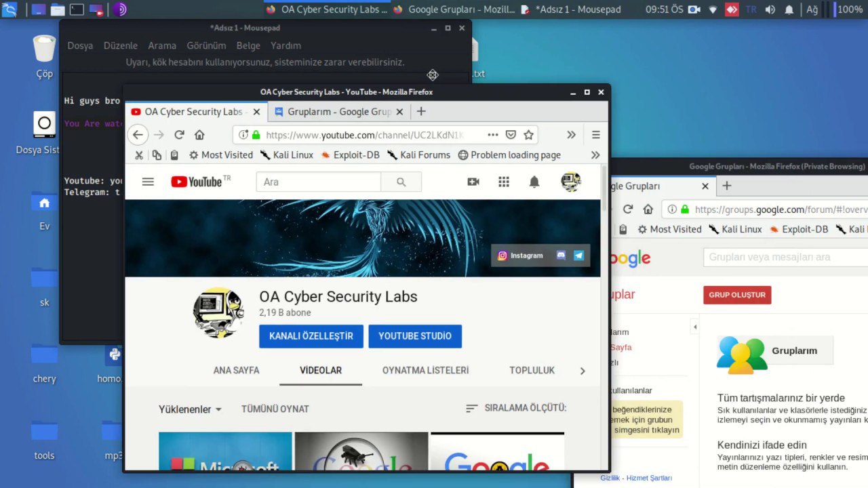Open the Kali dragon applications menu
868x488 pixels.
coord(9,9)
